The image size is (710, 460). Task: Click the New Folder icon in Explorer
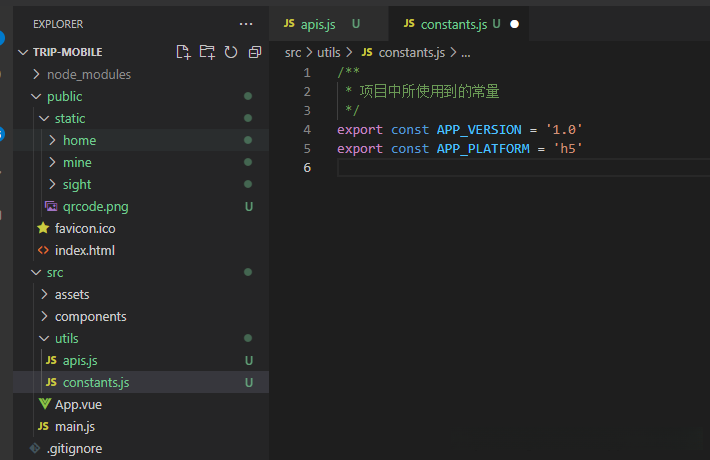207,52
